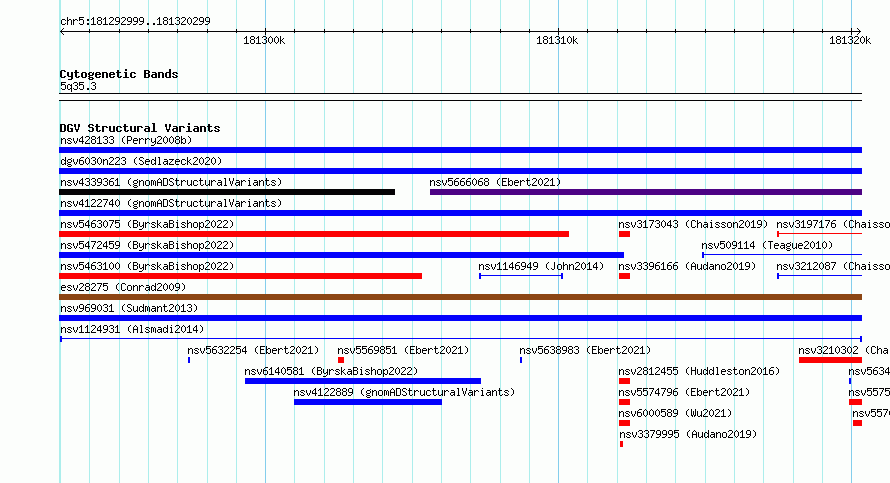Select the blue bar under nsv428133
The height and width of the screenshot is (483, 890).
pyautogui.click(x=460, y=150)
